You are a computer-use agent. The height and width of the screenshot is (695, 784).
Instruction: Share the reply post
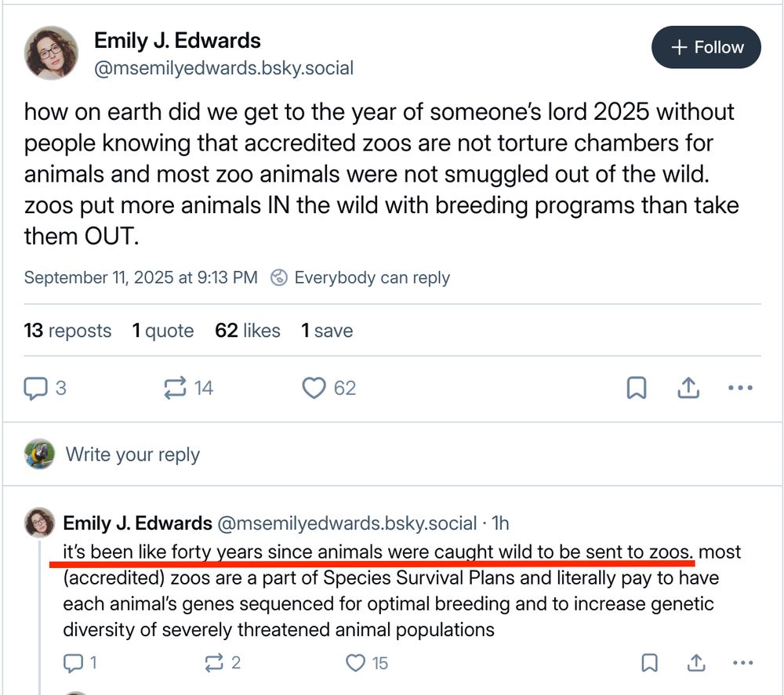695,664
